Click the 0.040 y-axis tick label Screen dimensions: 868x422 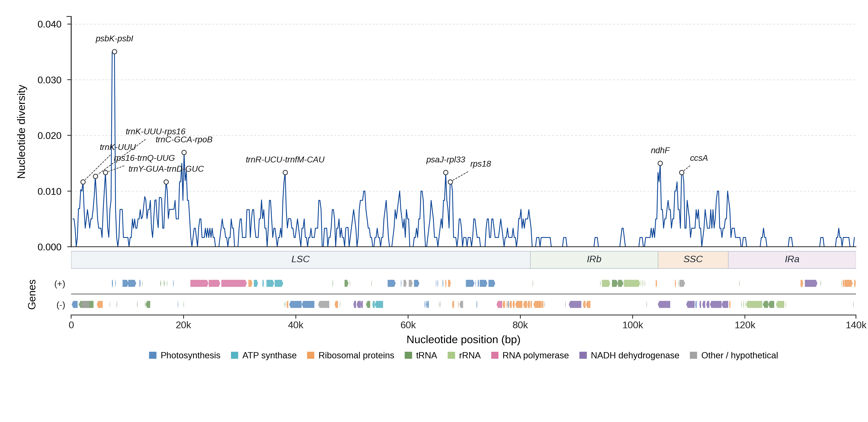tap(50, 24)
